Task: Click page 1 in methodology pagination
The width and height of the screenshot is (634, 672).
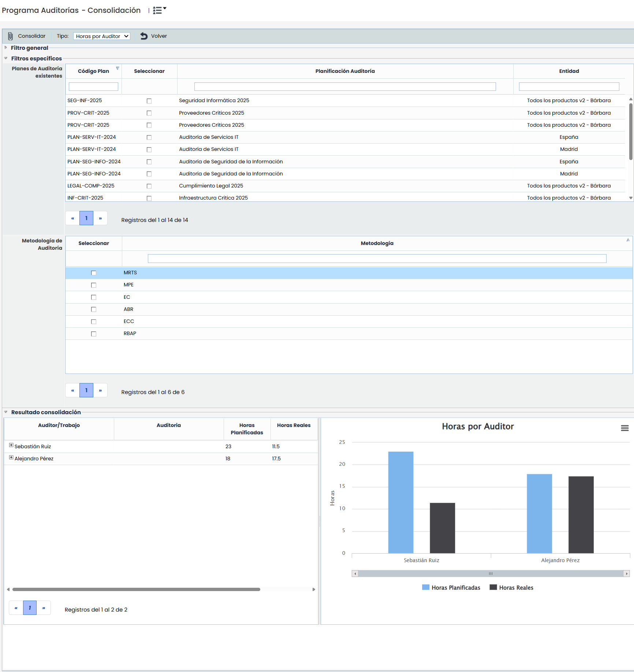Action: tap(86, 390)
